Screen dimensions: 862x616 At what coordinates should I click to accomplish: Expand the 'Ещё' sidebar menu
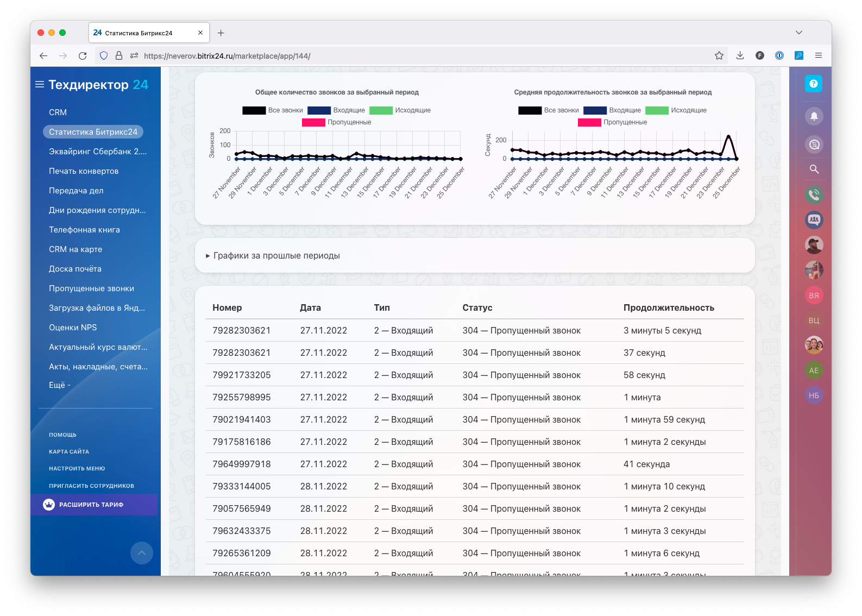tap(59, 385)
